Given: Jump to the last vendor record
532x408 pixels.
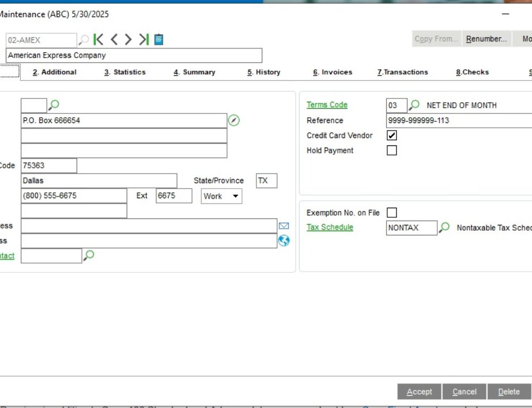Looking at the screenshot, I should 144,39.
